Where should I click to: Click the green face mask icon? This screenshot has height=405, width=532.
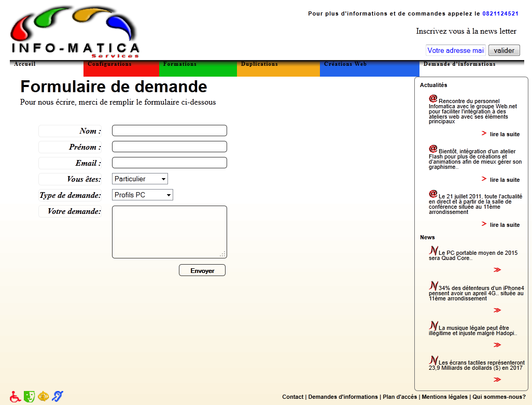[x=29, y=397]
